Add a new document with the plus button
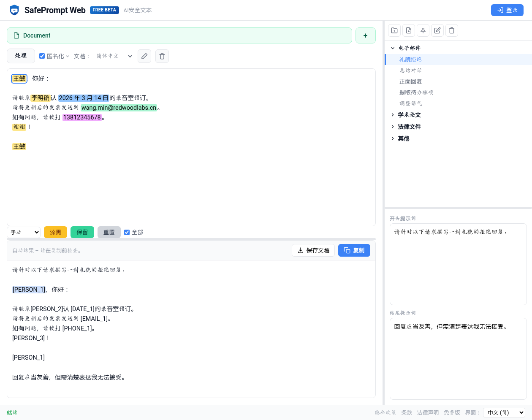The width and height of the screenshot is (532, 420). pos(365,35)
